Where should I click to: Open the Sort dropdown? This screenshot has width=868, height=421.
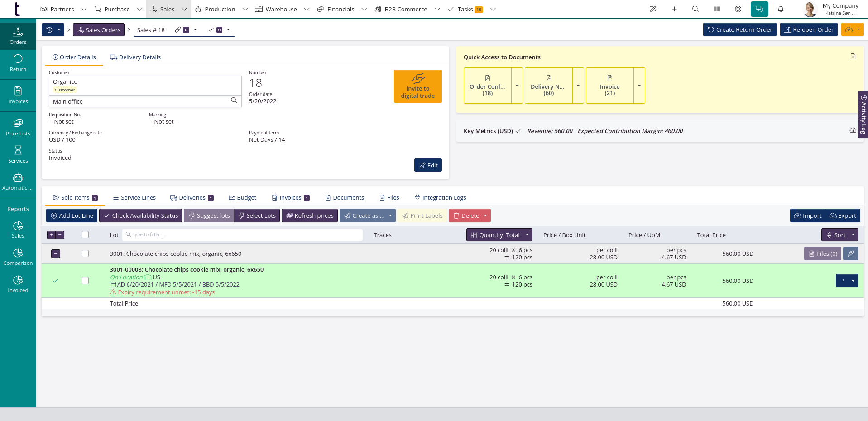839,235
